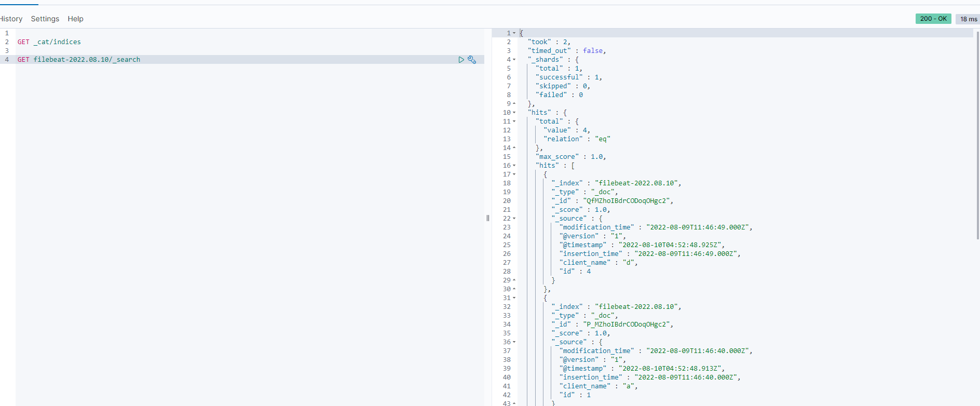Click empty editor line 3
980x406 pixels.
(249, 51)
